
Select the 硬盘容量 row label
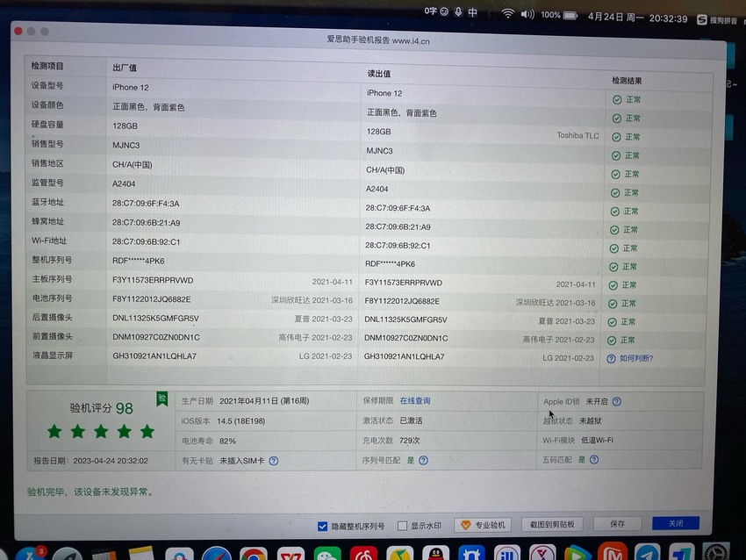[47, 125]
